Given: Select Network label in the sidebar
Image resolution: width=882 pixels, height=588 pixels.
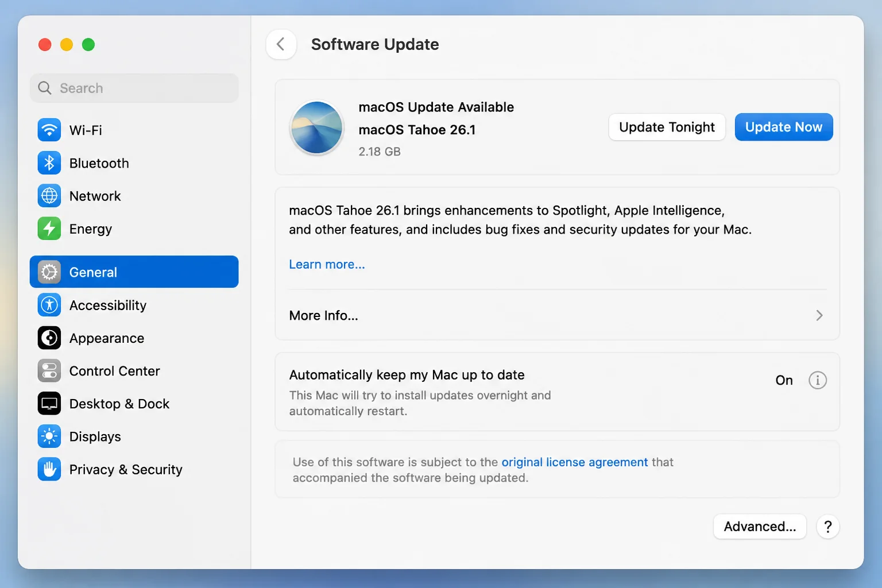Looking at the screenshot, I should tap(95, 196).
